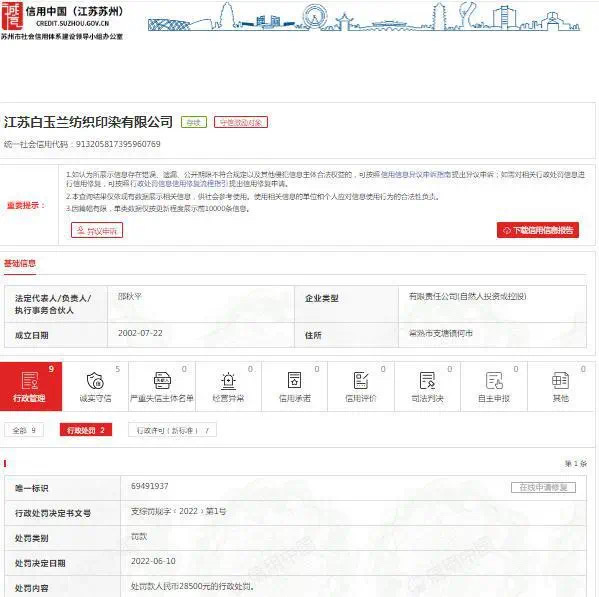Select the 行政处罚 2 filter tab

86,430
